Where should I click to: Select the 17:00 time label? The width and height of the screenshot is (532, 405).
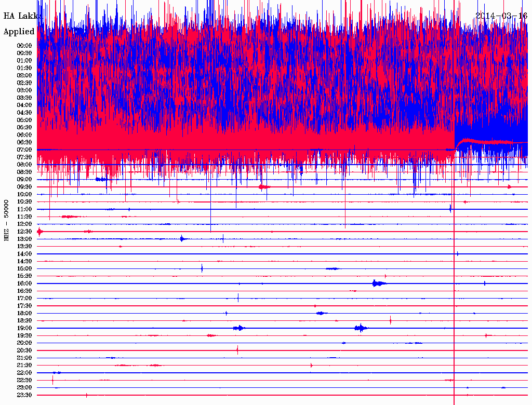tap(24, 298)
